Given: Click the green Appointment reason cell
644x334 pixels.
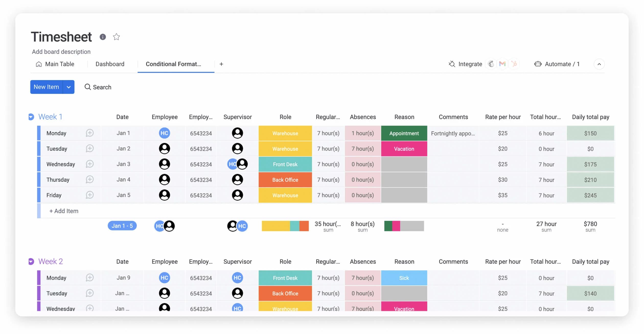Looking at the screenshot, I should [404, 133].
